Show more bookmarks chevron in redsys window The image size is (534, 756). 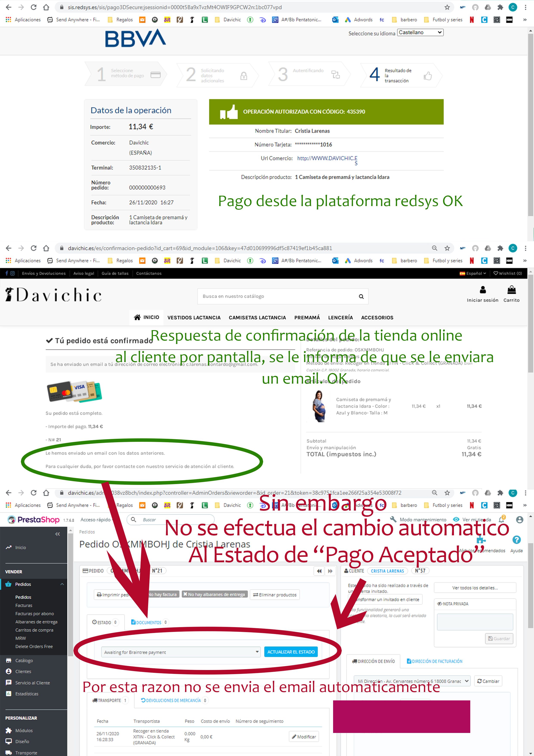pos(525,20)
